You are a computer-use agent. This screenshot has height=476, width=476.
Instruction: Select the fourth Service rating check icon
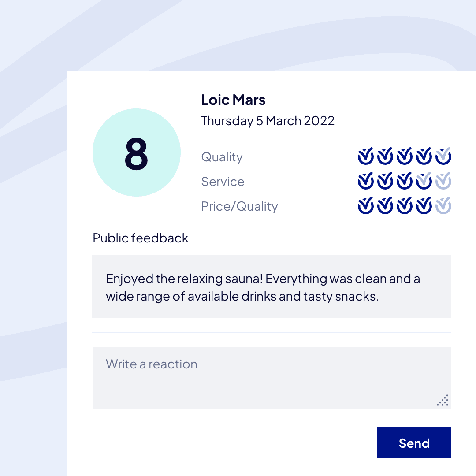click(x=424, y=181)
